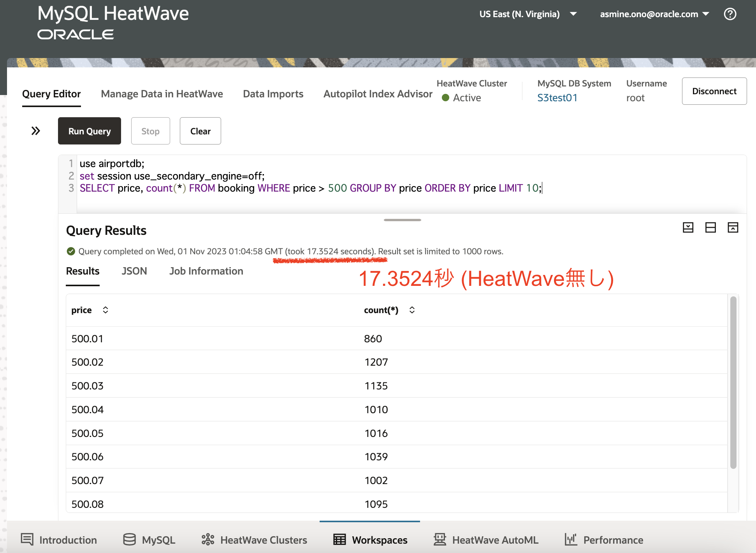Open the Performance section icon

coord(571,540)
